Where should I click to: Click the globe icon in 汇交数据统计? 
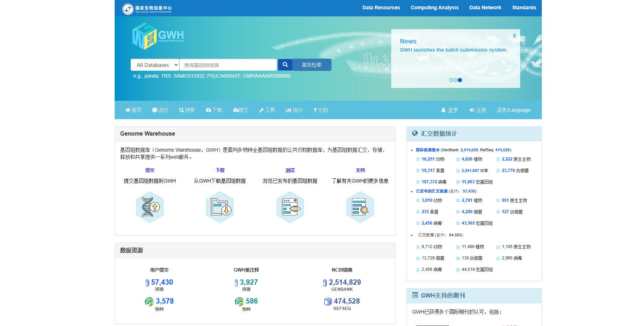415,133
